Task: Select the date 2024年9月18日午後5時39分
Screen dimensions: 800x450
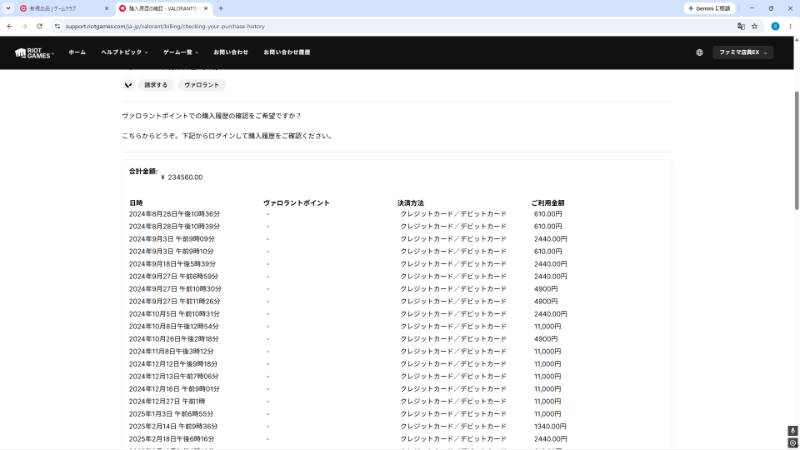Action: pyautogui.click(x=172, y=264)
